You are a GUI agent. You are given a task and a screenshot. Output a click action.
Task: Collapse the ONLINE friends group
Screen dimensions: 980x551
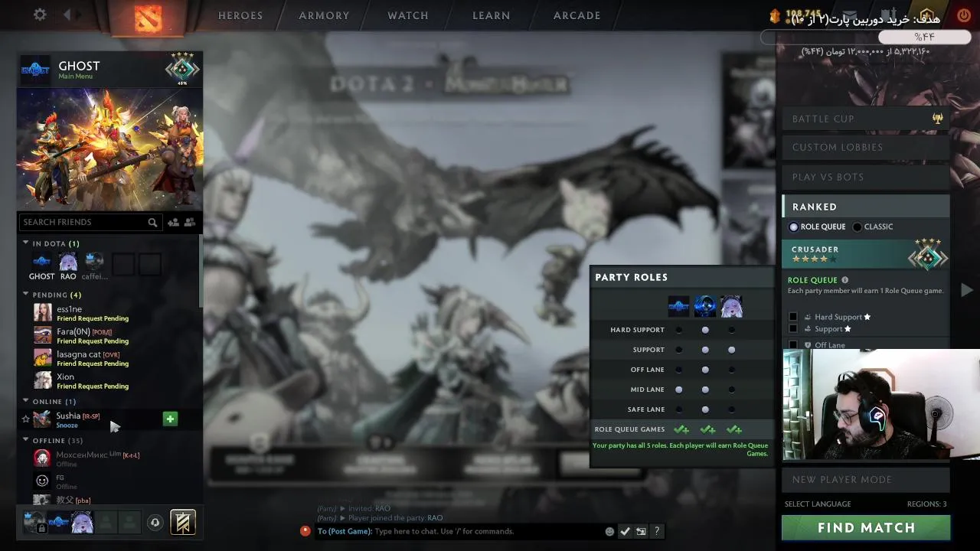point(25,401)
